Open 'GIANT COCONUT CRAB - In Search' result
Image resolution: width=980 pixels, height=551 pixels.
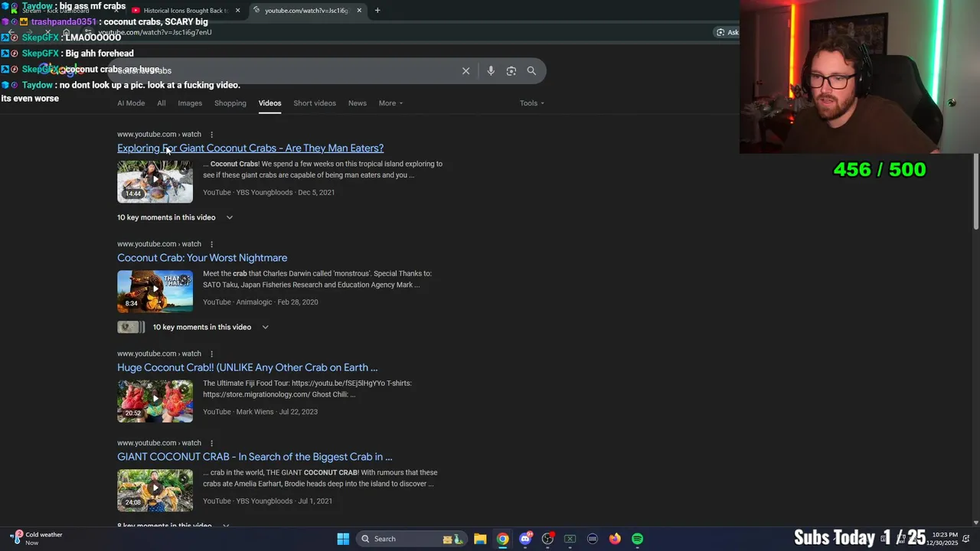click(255, 457)
